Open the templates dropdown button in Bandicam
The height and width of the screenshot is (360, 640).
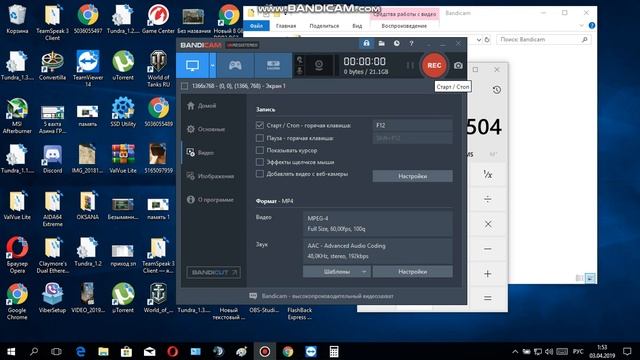coord(337,272)
